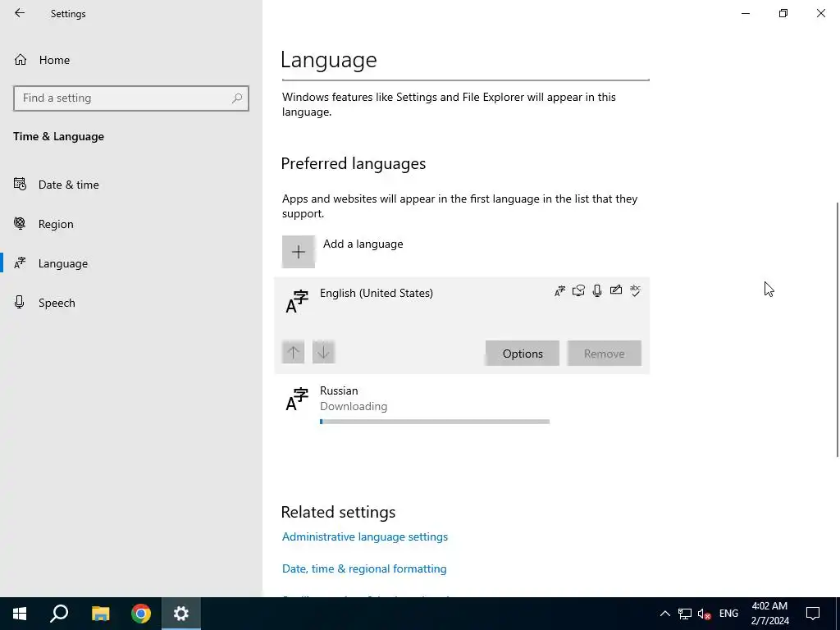Open Administrative language settings link
This screenshot has height=630, width=840.
coord(365,536)
